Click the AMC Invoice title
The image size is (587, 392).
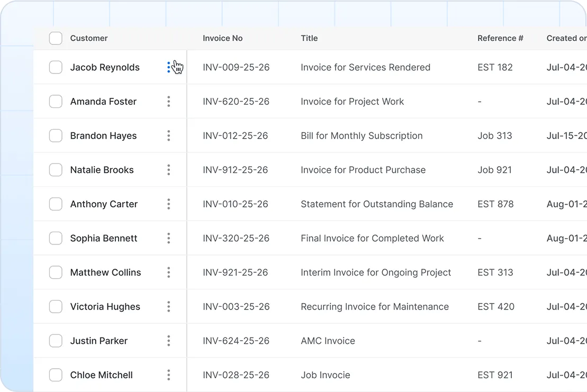coord(328,341)
